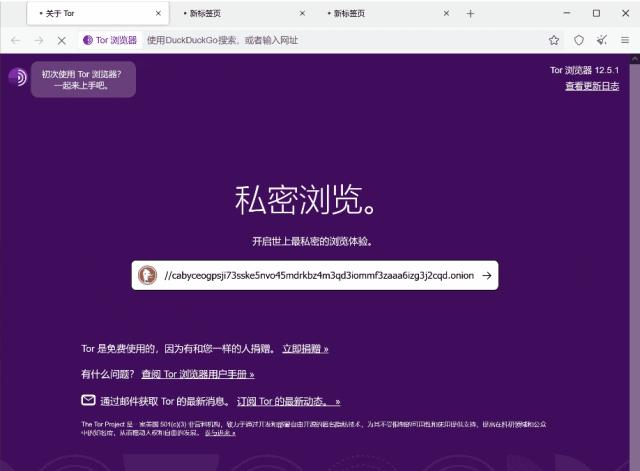Close the third 新标签页 tab

(x=446, y=13)
